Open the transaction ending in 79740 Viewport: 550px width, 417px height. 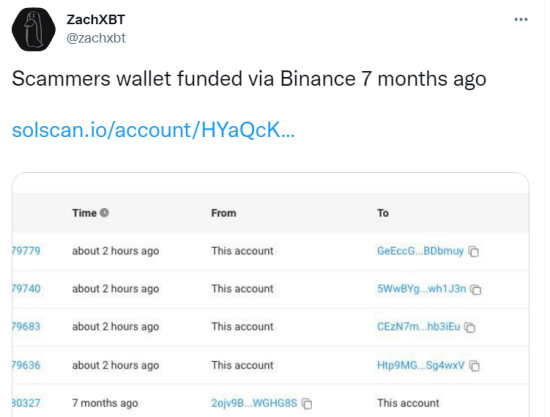tap(26, 289)
